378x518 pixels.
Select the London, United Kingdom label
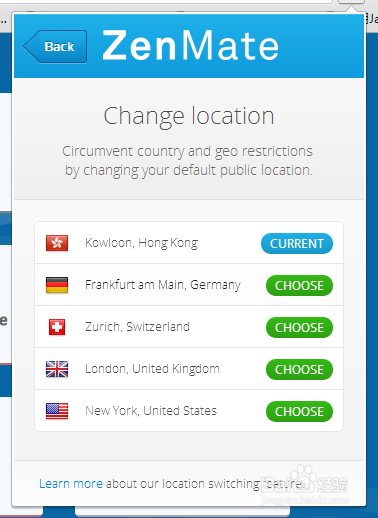[x=152, y=369]
